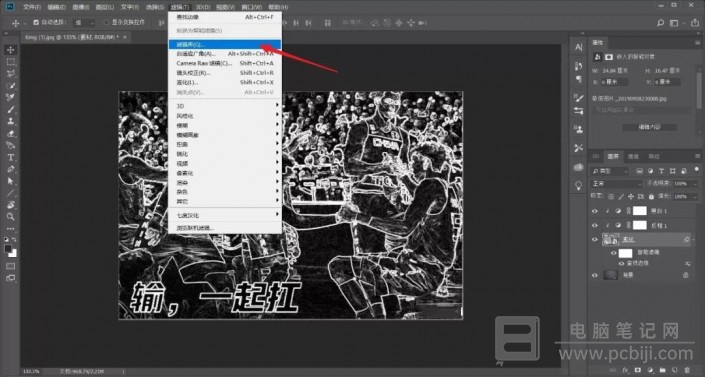Select the Clone Stamp tool
Image resolution: width=705 pixels, height=377 pixels.
pyautogui.click(x=11, y=121)
